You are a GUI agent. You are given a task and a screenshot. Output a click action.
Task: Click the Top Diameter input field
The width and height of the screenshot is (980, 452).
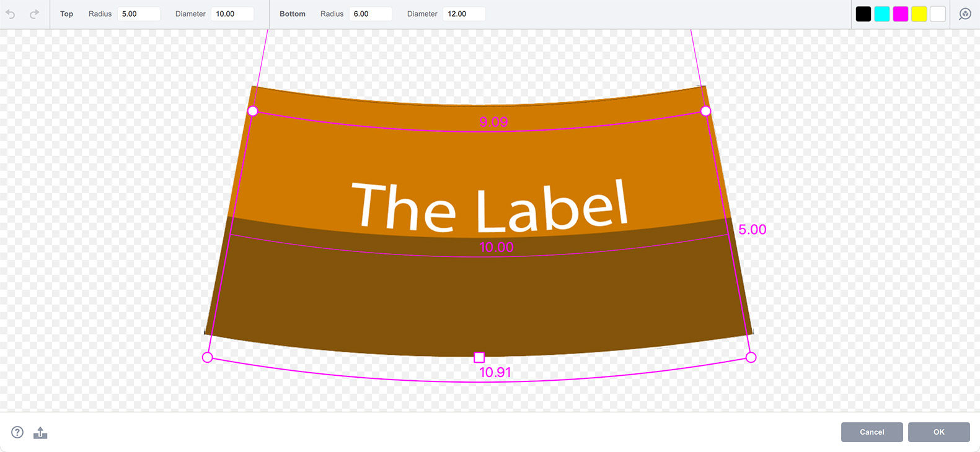tap(232, 14)
